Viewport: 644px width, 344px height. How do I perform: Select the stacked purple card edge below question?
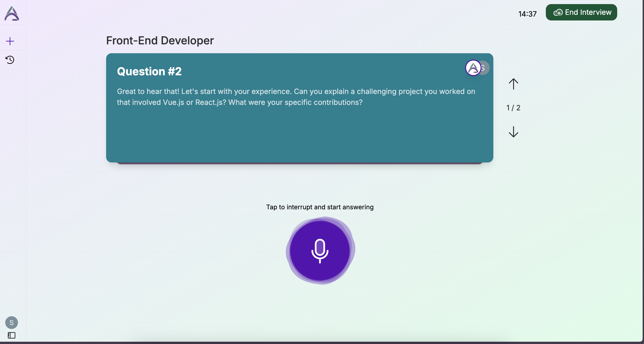tap(300, 163)
